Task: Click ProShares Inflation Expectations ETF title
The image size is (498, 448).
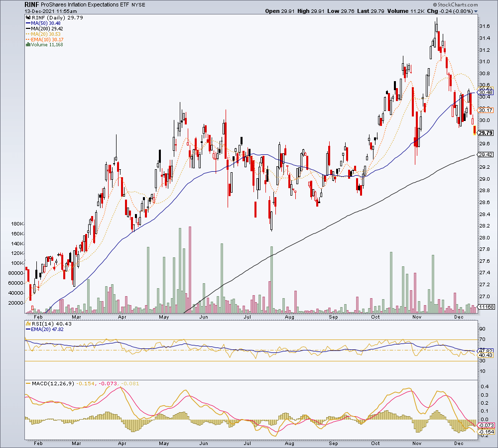Action: pyautogui.click(x=86, y=5)
